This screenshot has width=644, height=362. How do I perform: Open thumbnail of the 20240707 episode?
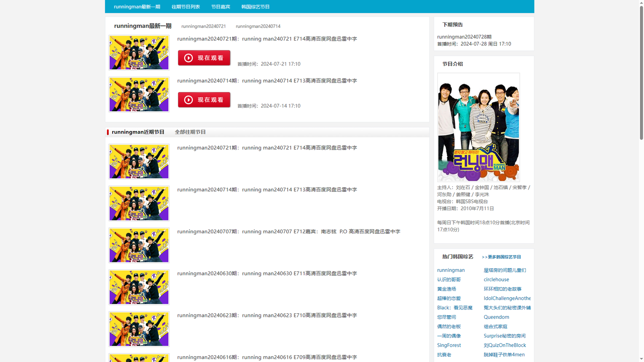[x=139, y=246]
